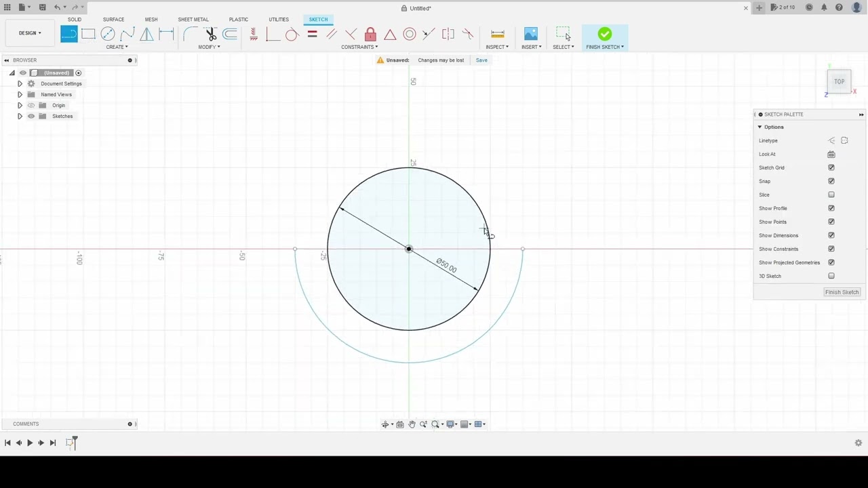
Task: Apply the Symmetry constraint
Action: coord(448,34)
